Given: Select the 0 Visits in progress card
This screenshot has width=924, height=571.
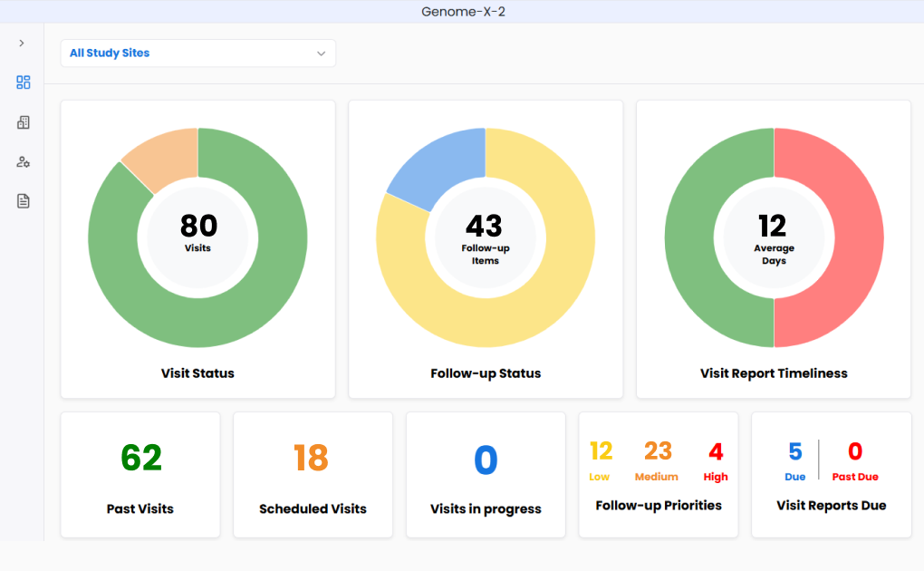Looking at the screenshot, I should coord(486,475).
